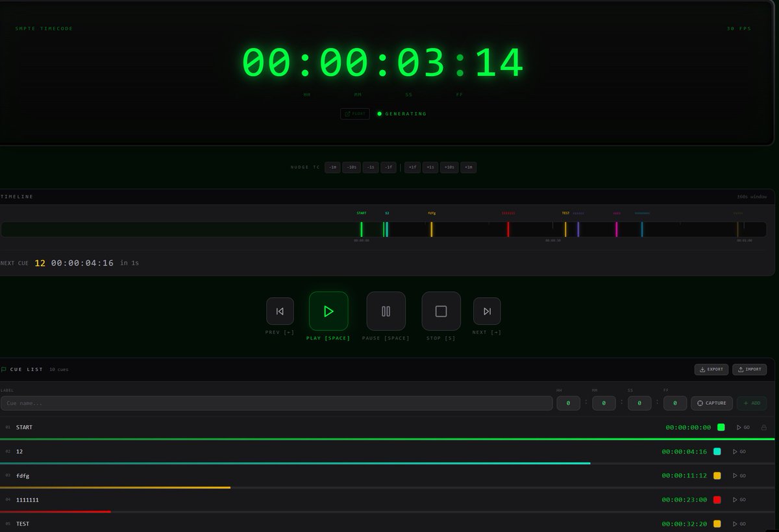
Task: Select the SS seconds input box
Action: tap(639, 403)
